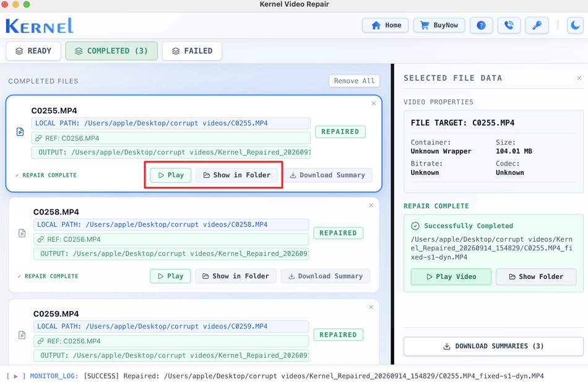
Task: Click the C0259.MP4 file name
Action: click(56, 314)
